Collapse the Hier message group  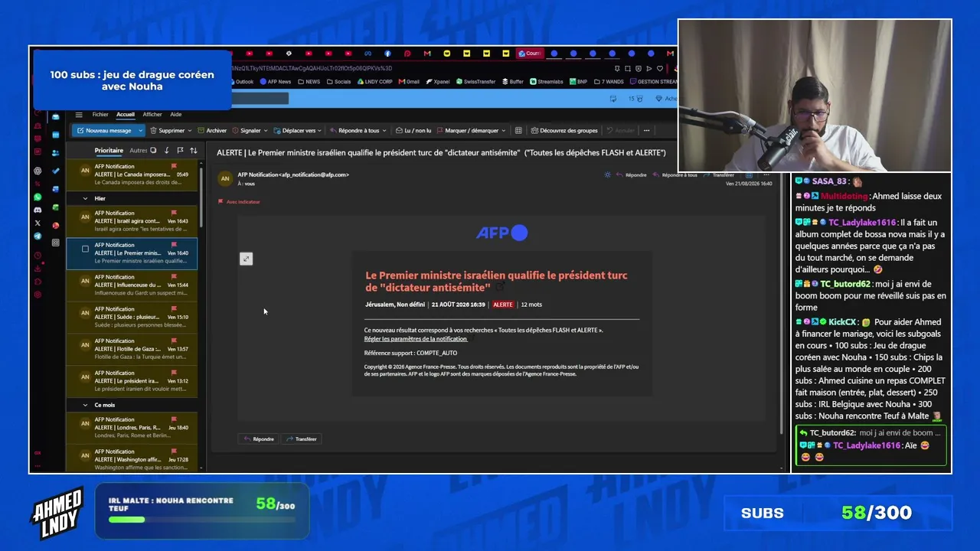point(85,199)
